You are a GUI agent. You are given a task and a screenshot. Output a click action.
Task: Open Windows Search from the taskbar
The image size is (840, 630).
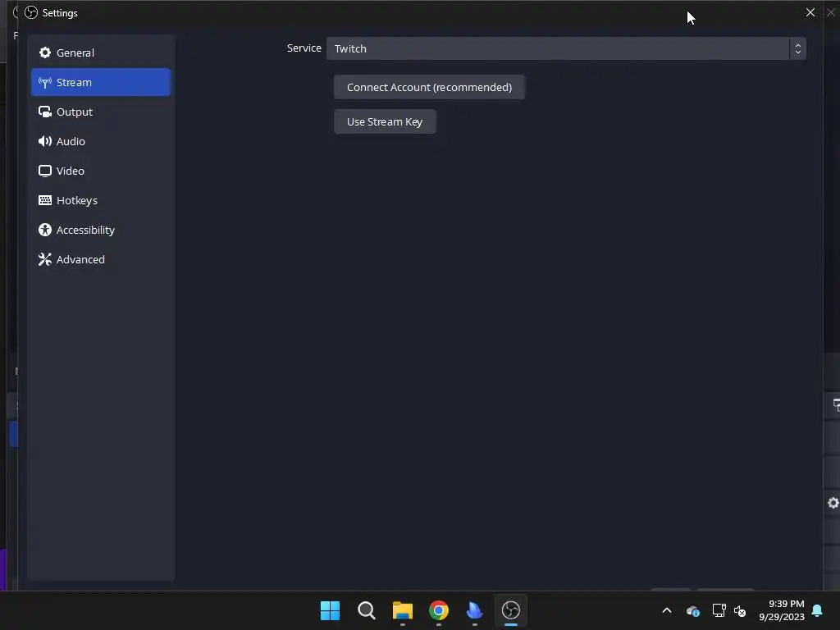click(367, 610)
